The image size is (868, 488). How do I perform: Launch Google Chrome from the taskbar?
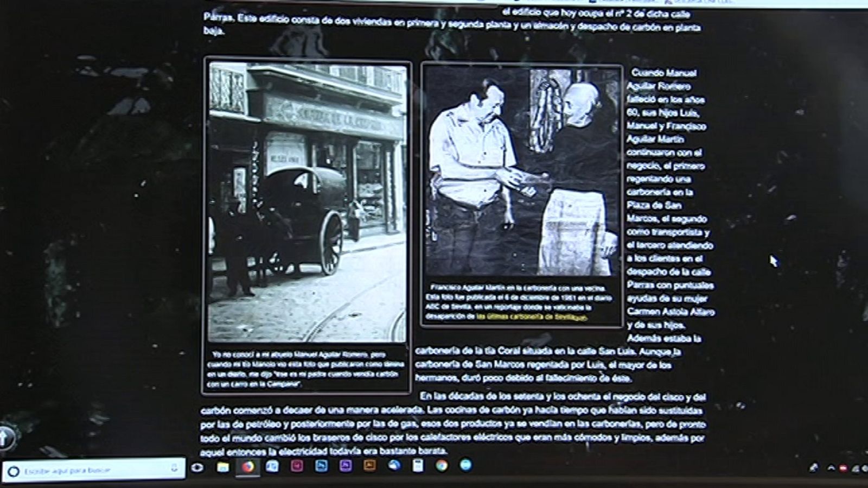tap(442, 465)
